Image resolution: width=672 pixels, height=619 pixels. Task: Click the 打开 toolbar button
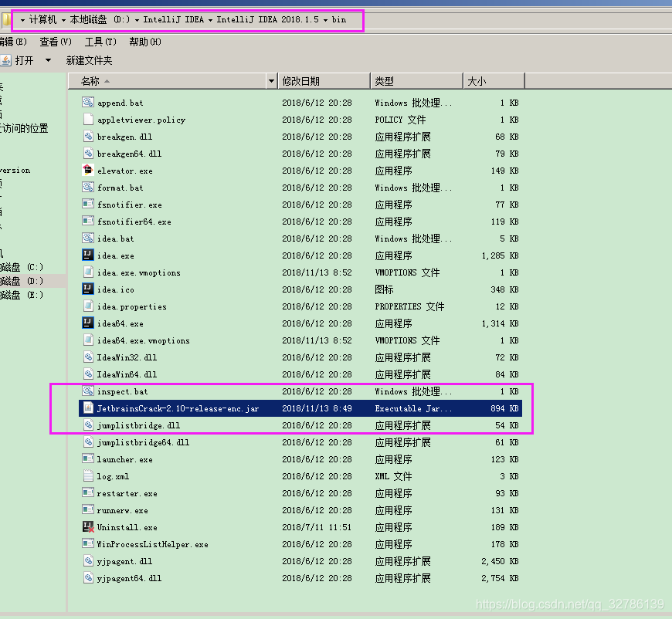[24, 60]
